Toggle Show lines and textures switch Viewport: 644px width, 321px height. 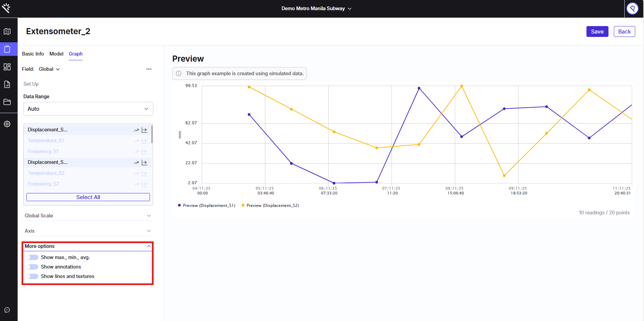33,276
